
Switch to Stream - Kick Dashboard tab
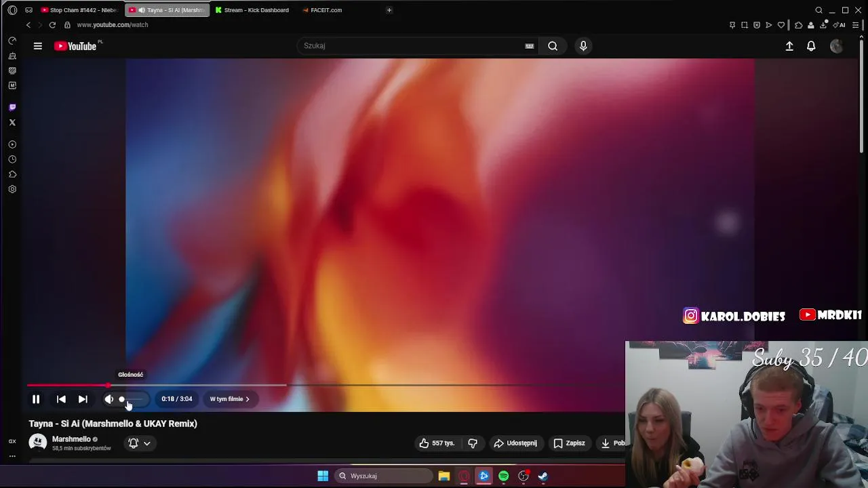(x=254, y=10)
